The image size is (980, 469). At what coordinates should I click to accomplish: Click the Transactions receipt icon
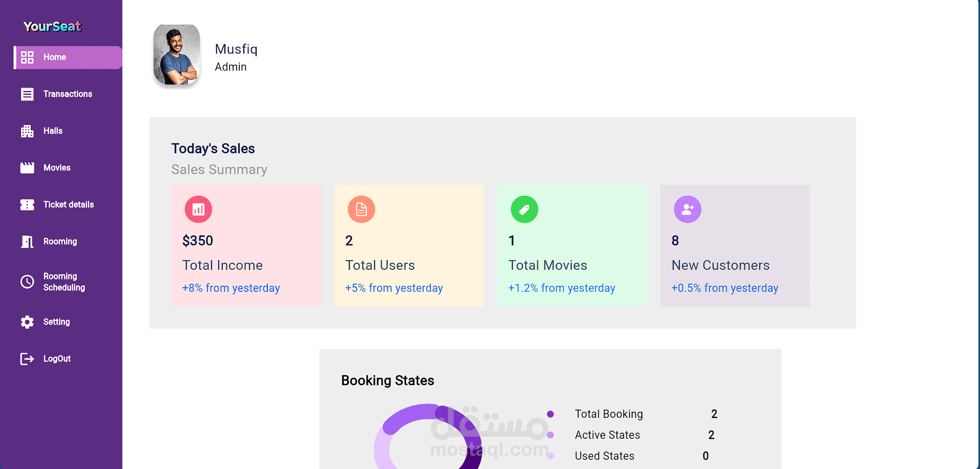[27, 94]
